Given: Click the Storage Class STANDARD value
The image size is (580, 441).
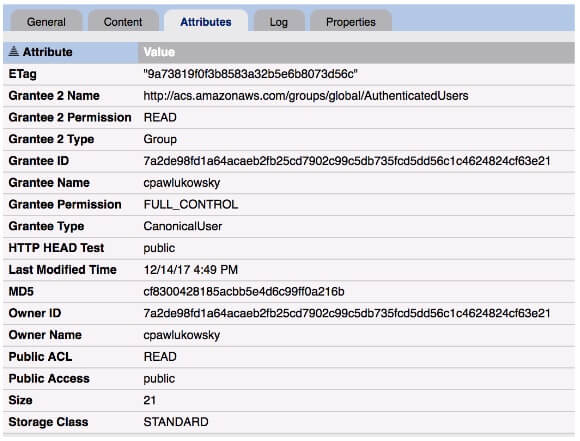Looking at the screenshot, I should point(176,422).
